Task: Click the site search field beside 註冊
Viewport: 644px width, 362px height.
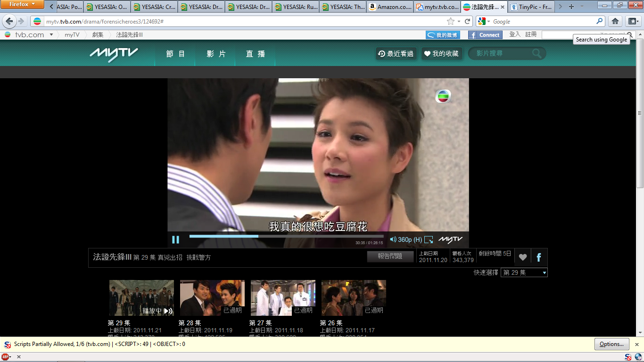Action: [x=584, y=35]
